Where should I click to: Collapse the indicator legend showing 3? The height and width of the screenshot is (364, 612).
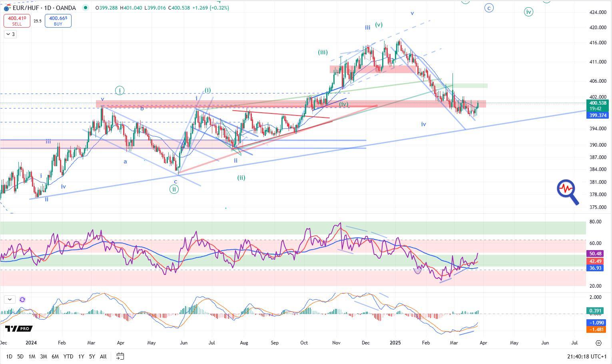coord(10,34)
